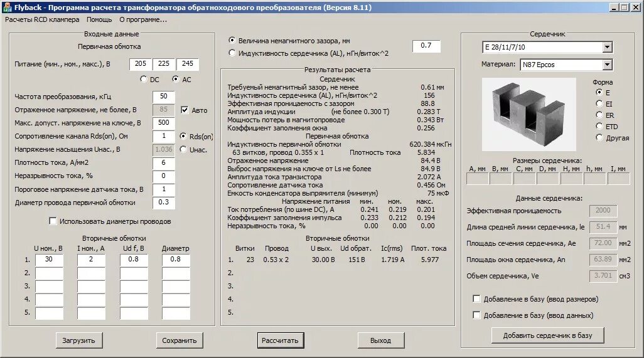The height and width of the screenshot is (358, 644).
Task: Click the Частота преобразования field
Action: pyautogui.click(x=163, y=97)
